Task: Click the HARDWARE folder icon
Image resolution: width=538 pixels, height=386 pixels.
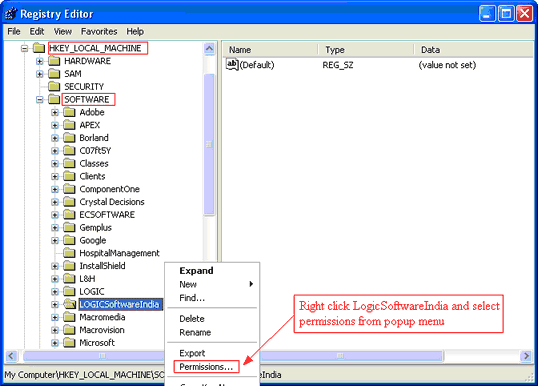Action: (54, 61)
